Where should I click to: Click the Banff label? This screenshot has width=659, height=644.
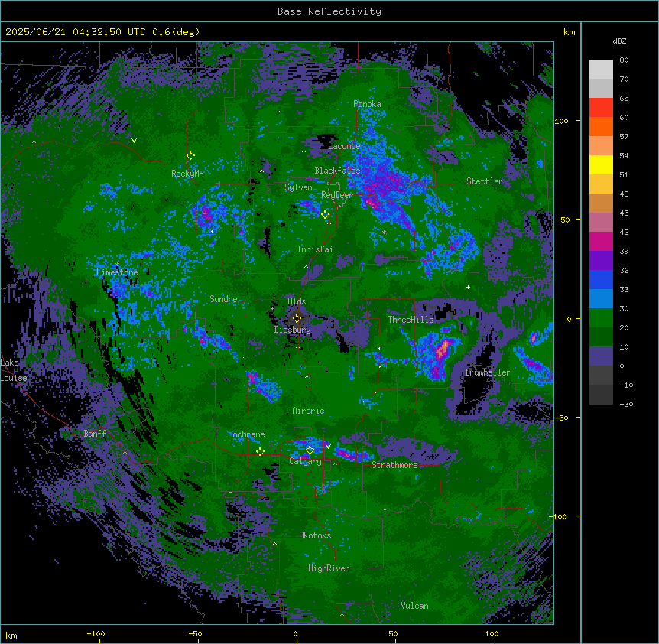click(x=95, y=434)
